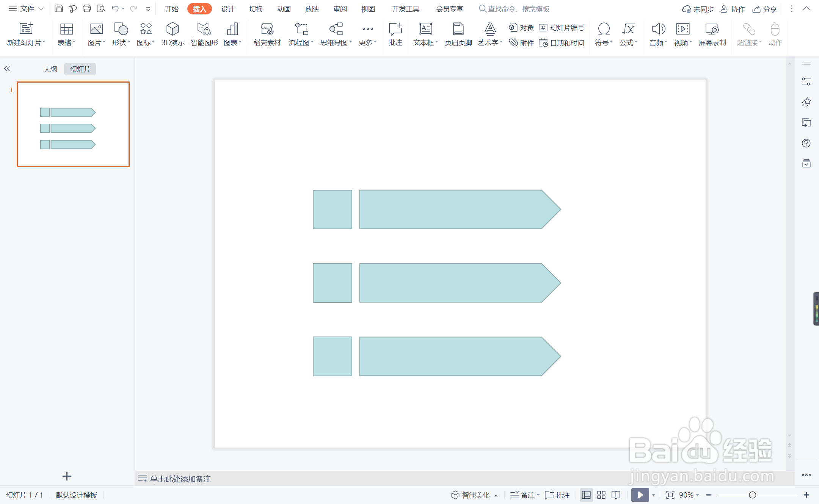Viewport: 819px width, 504px height.
Task: Click the zoom slider handle
Action: (753, 495)
